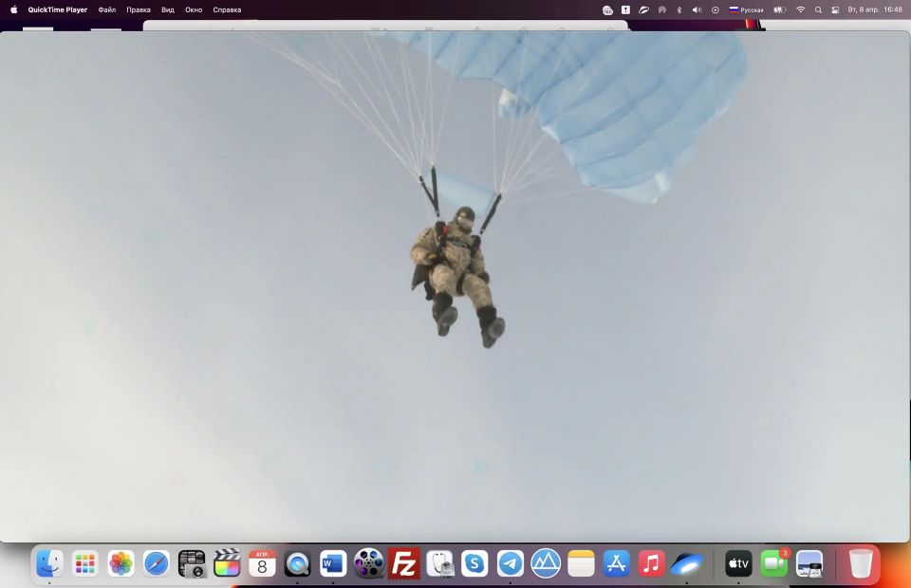Screen dimensions: 911x588
Task: Open the Trash in the Dock
Action: (x=861, y=563)
